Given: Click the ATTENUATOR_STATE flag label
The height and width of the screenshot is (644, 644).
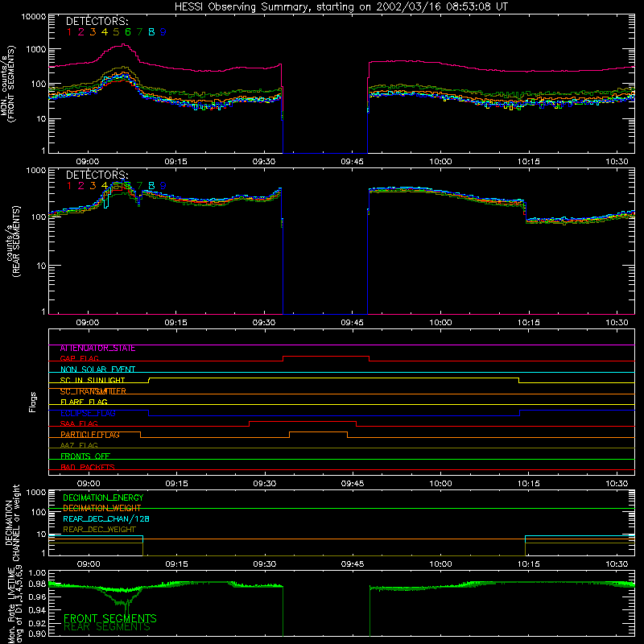Looking at the screenshot, I should [x=97, y=349].
